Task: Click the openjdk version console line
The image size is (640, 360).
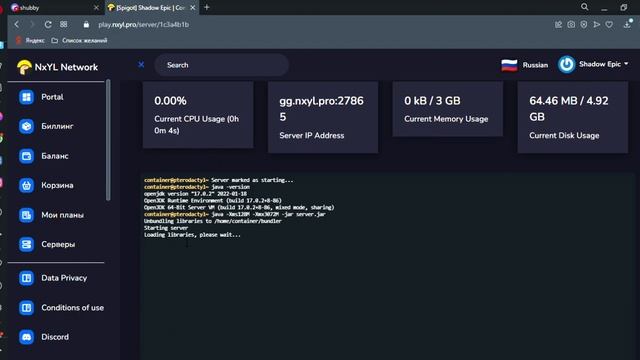Action: coord(196,193)
